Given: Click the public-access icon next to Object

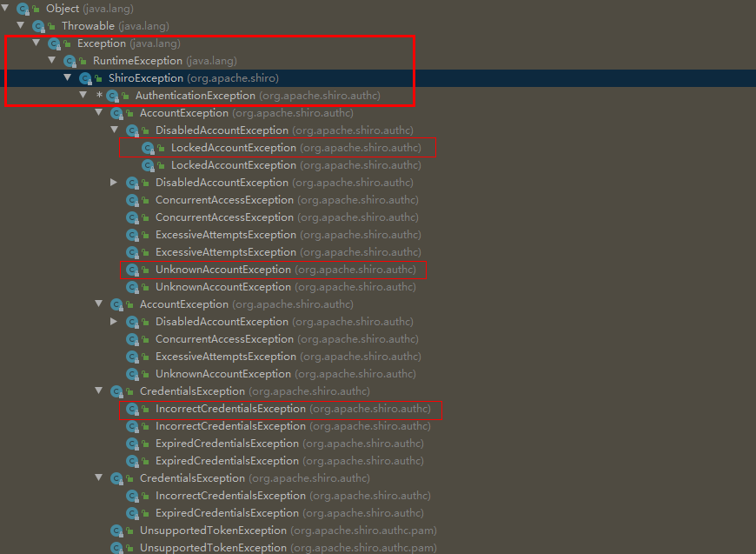Looking at the screenshot, I should (36, 9).
